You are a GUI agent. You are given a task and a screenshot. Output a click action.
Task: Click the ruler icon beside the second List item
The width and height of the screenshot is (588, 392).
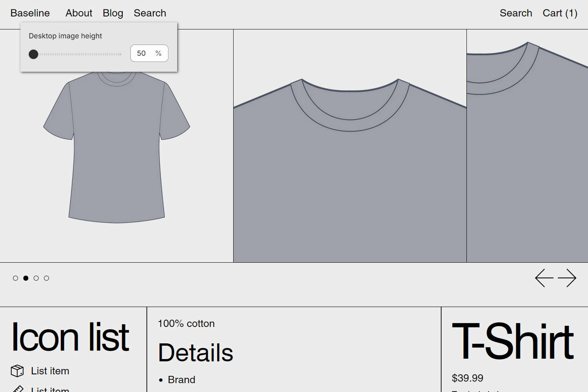pos(17,389)
